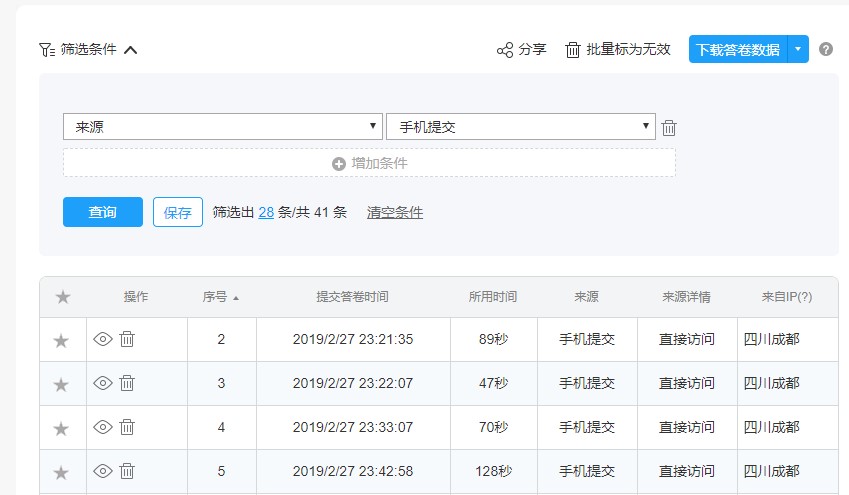The image size is (849, 495).
Task: Delete the 来源 filter condition with trash icon
Action: pyautogui.click(x=669, y=127)
